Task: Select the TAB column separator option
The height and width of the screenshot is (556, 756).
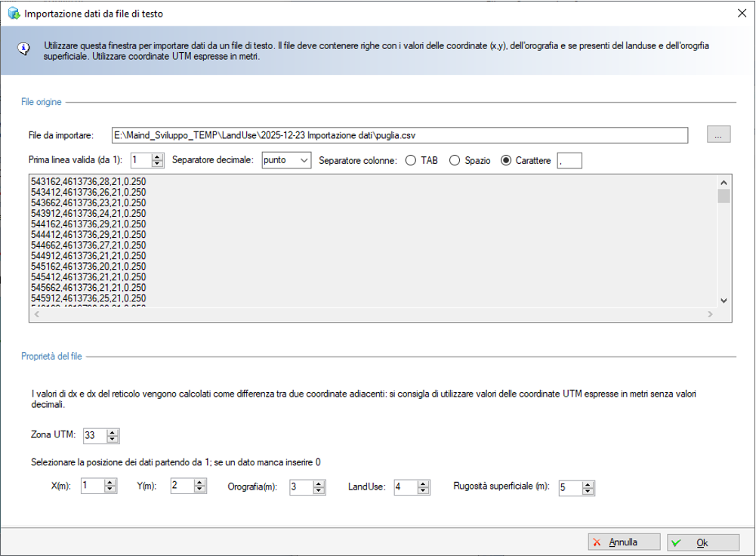Action: pyautogui.click(x=411, y=161)
